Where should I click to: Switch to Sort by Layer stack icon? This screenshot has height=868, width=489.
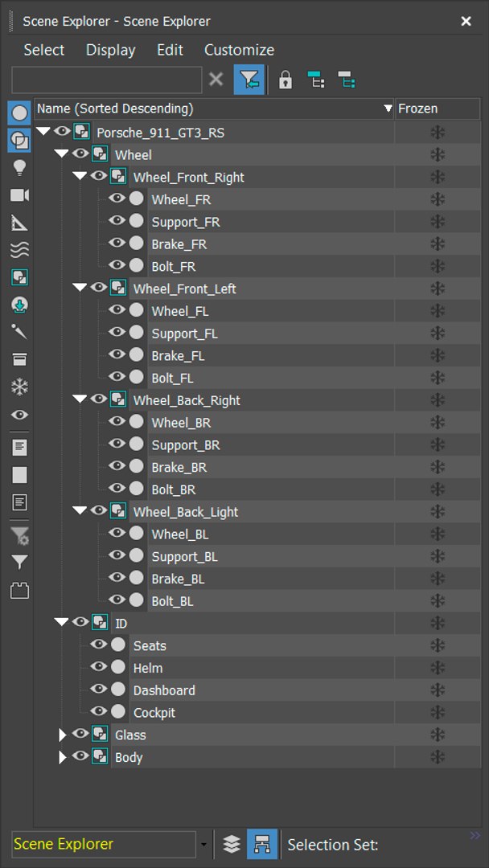[232, 844]
